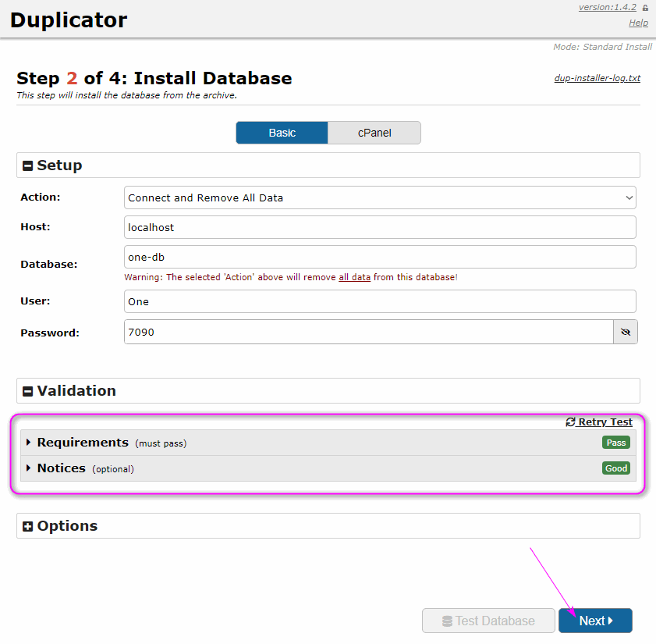Screen dimensions: 656x644
Task: Focus the Host input field
Action: click(x=380, y=227)
